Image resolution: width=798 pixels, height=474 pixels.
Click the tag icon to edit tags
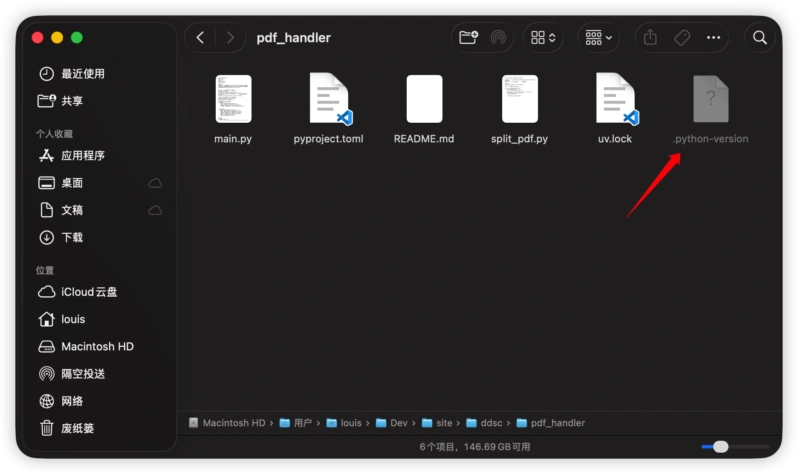click(682, 37)
